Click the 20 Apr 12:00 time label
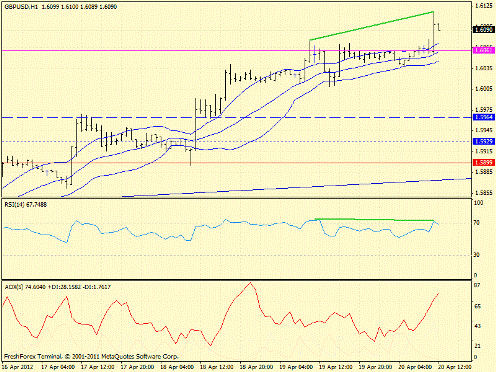 pyautogui.click(x=455, y=367)
